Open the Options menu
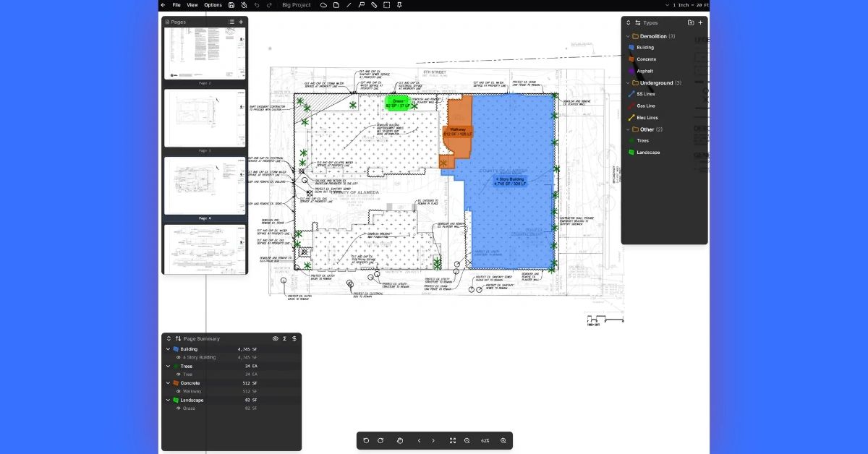This screenshot has height=454, width=868. click(x=213, y=5)
